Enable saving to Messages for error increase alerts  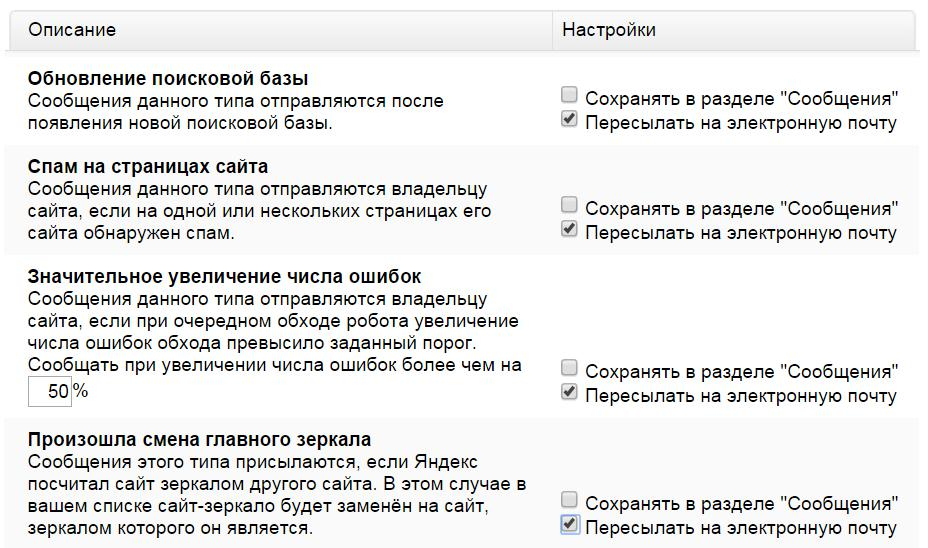(x=569, y=368)
